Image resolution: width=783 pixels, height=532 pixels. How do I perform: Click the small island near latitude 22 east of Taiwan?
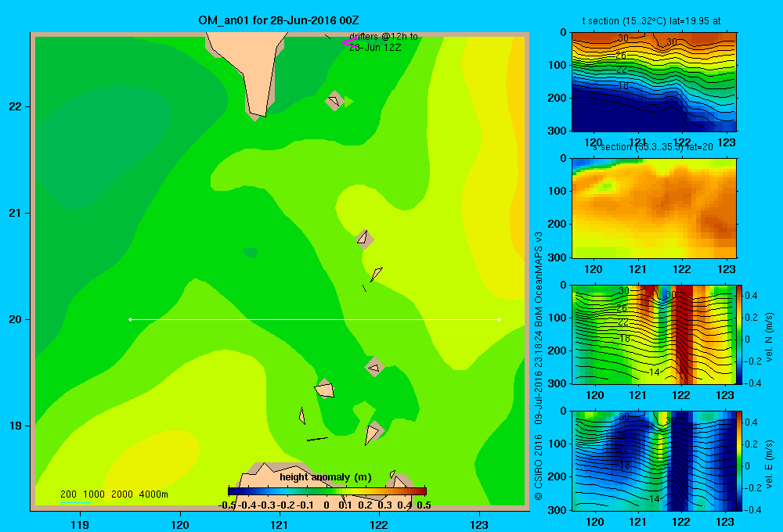[334, 101]
